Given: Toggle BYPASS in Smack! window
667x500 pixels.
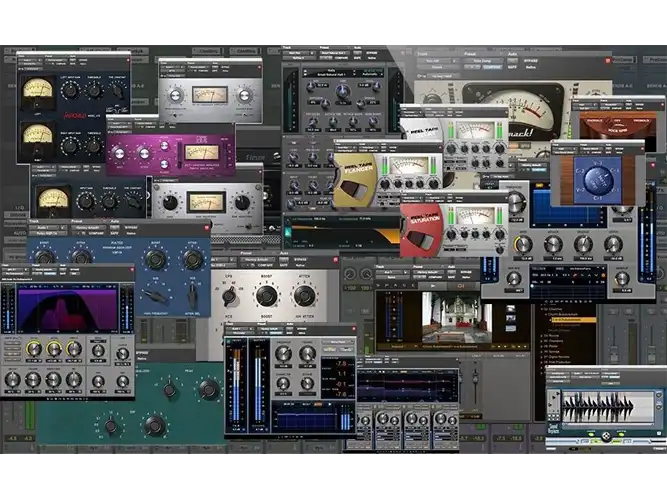Looking at the screenshot, I should click(x=531, y=61).
